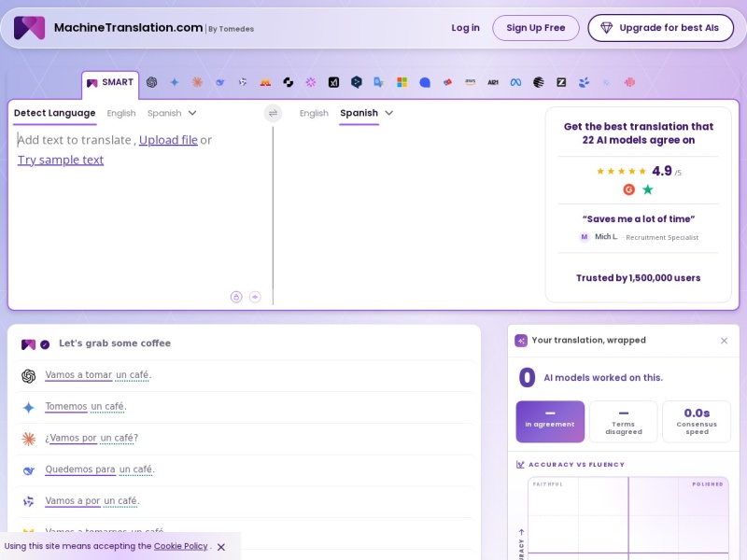Click the lock icon in text box

(236, 297)
